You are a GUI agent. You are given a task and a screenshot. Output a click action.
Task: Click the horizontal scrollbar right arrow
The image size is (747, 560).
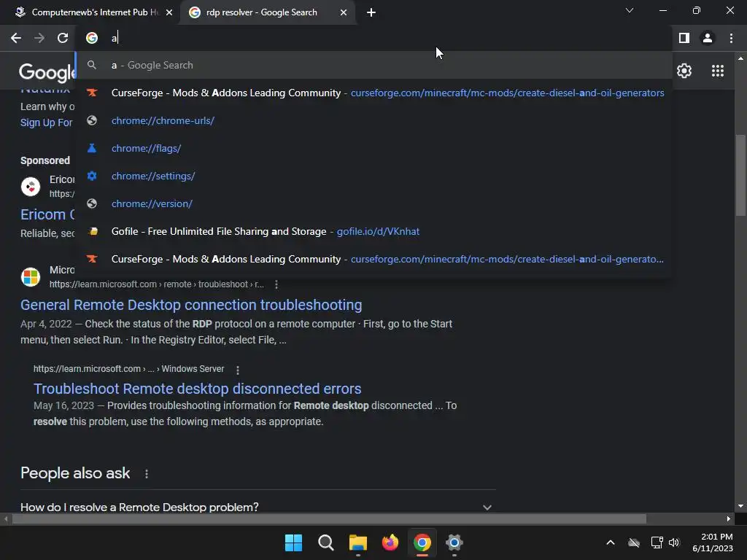click(x=729, y=518)
